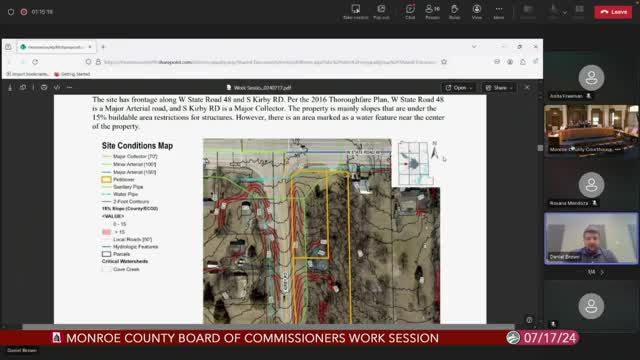
Task: Select the SharePoint browser tab
Action: (x=56, y=47)
